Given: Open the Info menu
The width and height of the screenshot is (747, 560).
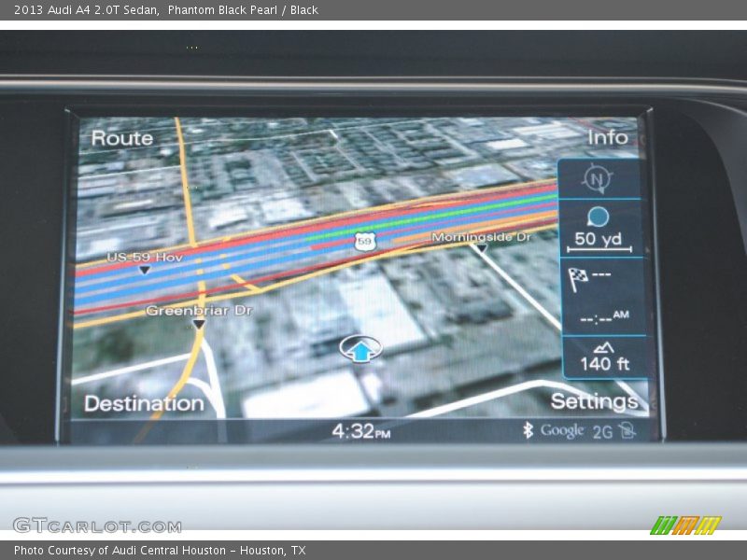Looking at the screenshot, I should [608, 137].
